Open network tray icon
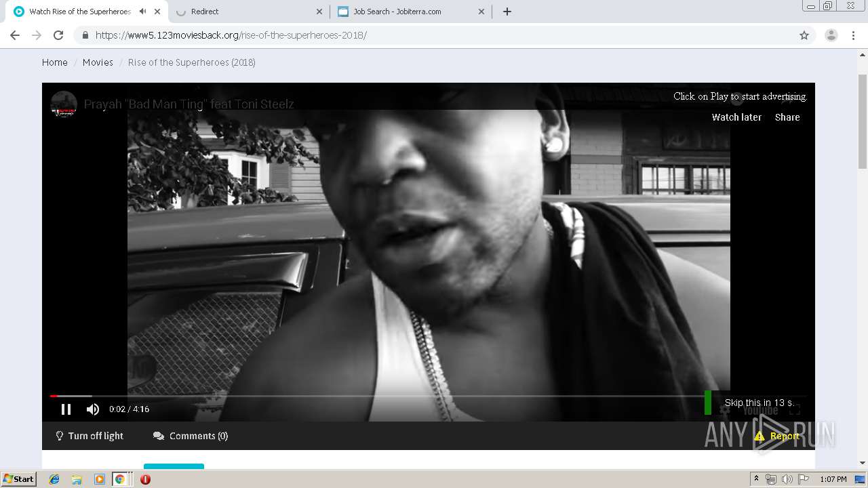This screenshot has width=868, height=488. (771, 479)
